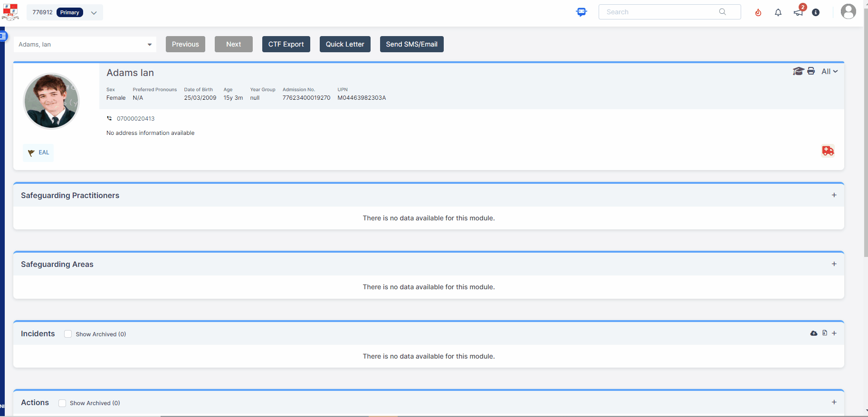Open the 776912 Primary school selector
This screenshot has width=868, height=417.
tap(65, 12)
